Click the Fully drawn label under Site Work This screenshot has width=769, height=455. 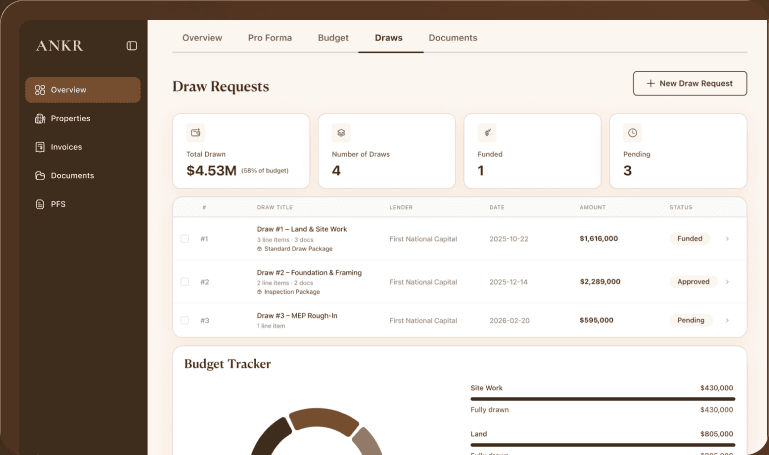point(489,410)
